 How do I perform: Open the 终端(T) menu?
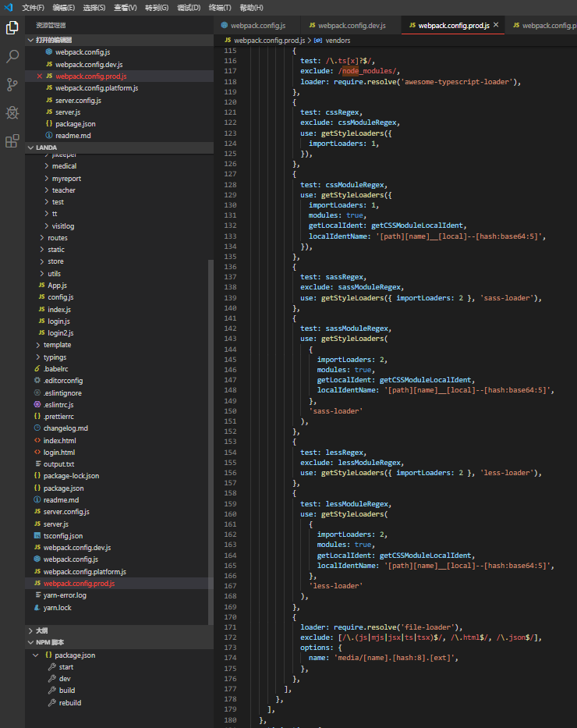(x=220, y=8)
